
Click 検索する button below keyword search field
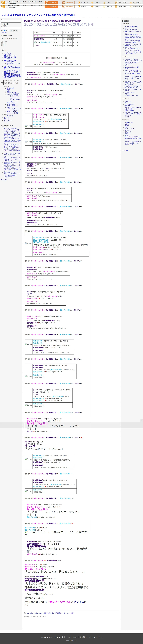click(x=5, y=24)
